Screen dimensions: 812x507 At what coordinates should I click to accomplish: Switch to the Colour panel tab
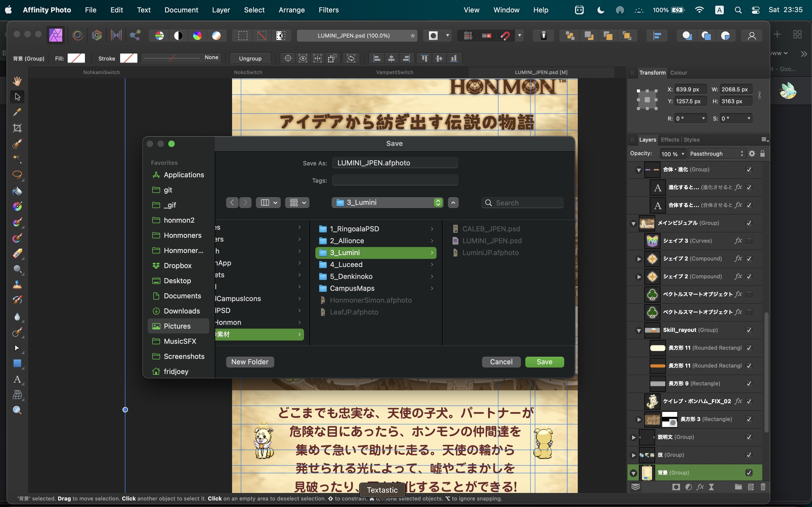coord(678,72)
